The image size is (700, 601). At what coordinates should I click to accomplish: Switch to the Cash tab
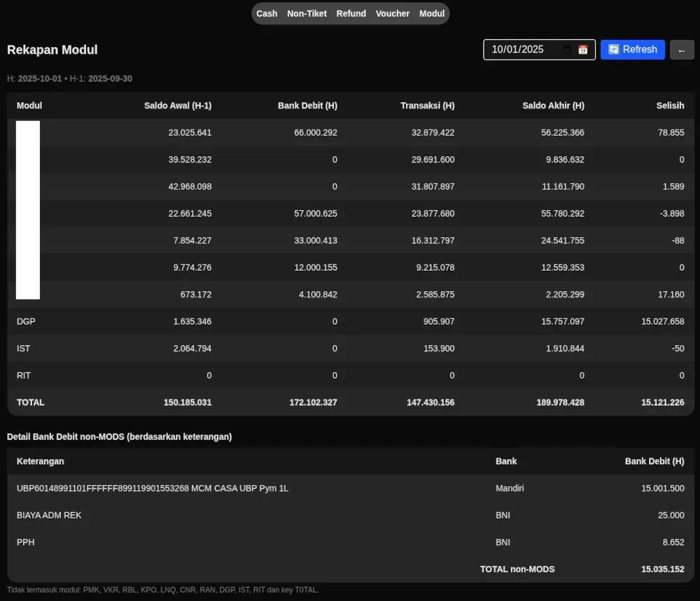click(x=267, y=13)
